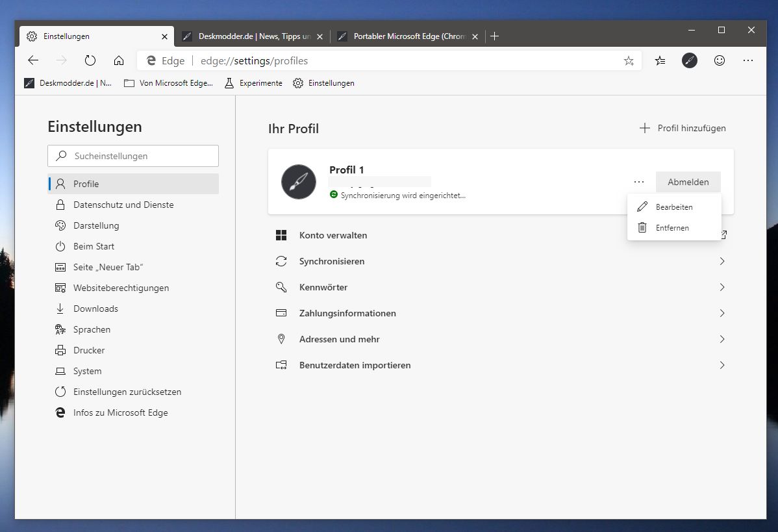Open the Von Microsoft Edge bookmark folder
This screenshot has width=778, height=532.
(168, 83)
